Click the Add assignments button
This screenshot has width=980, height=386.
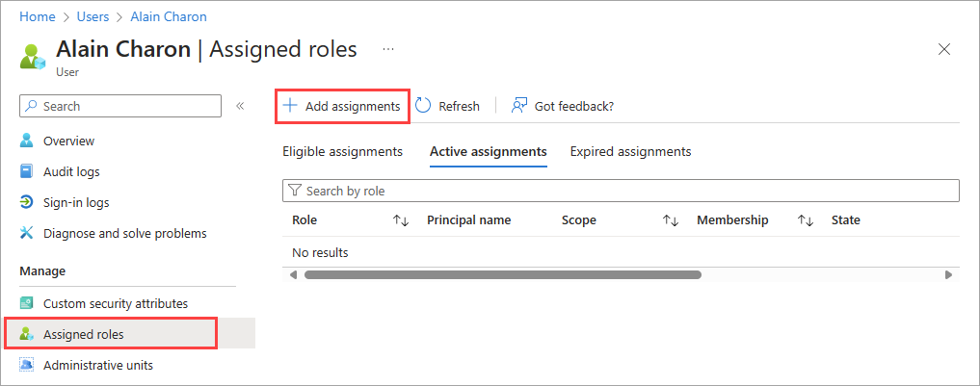pyautogui.click(x=343, y=106)
